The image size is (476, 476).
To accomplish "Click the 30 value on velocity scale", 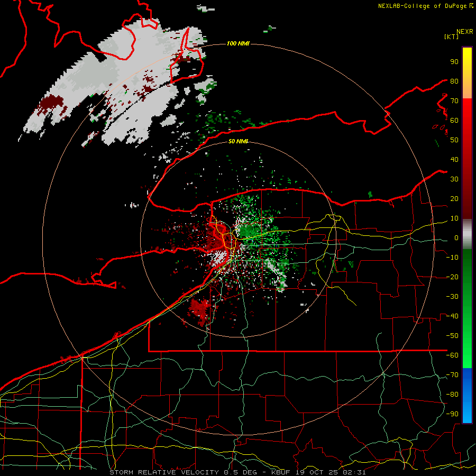I will click(454, 179).
